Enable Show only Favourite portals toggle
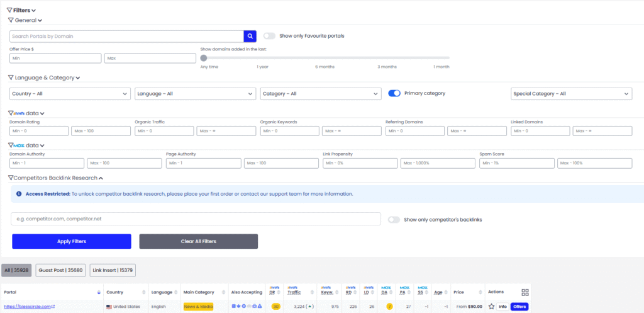 tap(269, 36)
